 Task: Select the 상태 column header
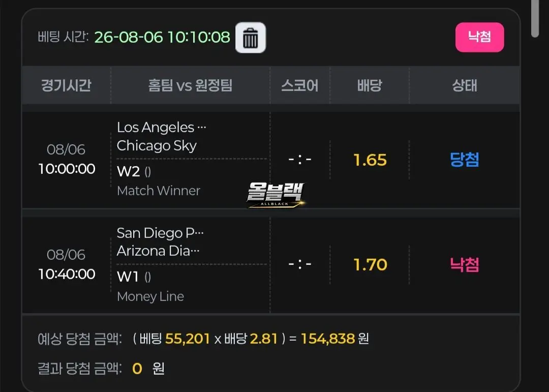464,85
